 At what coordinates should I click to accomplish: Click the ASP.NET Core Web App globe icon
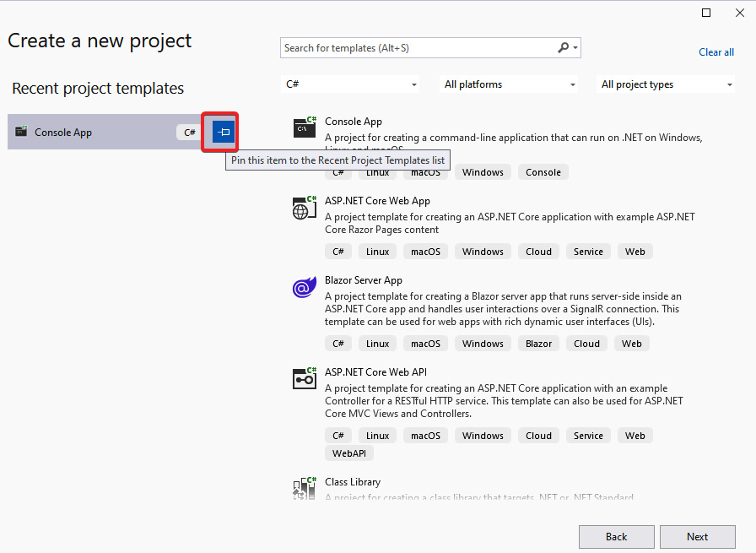305,208
